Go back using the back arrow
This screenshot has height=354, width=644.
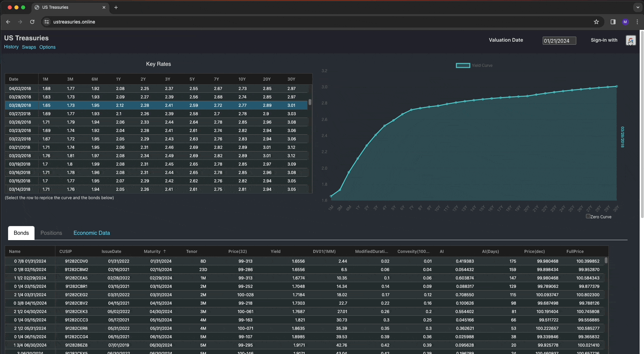(x=8, y=22)
